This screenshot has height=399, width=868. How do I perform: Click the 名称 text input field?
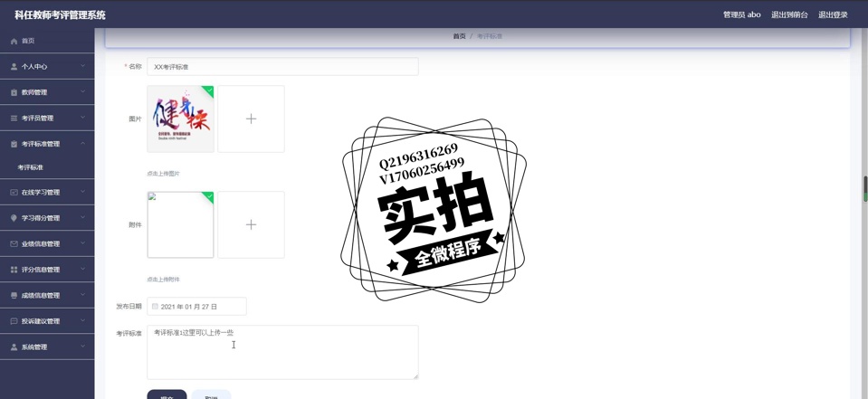(x=282, y=67)
